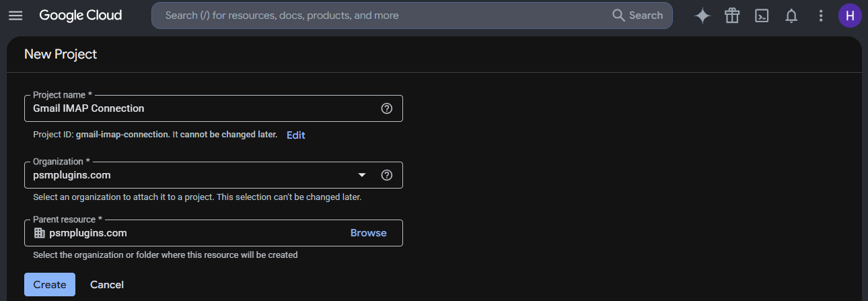This screenshot has height=301, width=868.
Task: Show help for Project name field
Action: (x=387, y=108)
